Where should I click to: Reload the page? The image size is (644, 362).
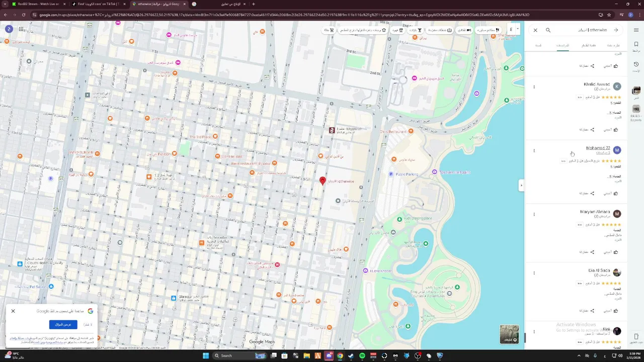[23, 15]
